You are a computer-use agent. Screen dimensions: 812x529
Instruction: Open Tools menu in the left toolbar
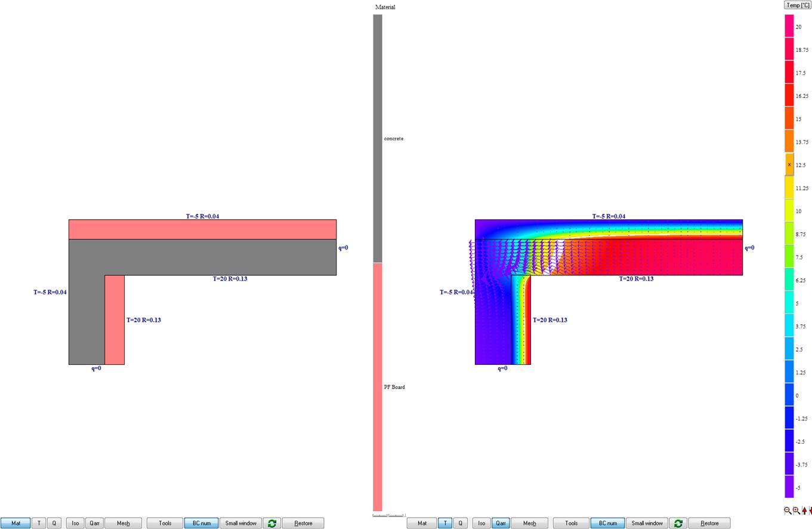pos(165,523)
